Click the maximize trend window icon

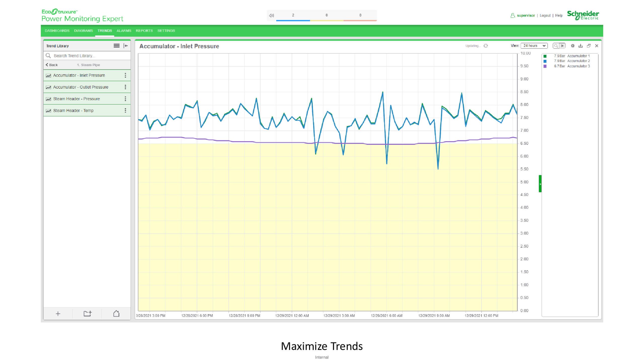click(x=589, y=46)
